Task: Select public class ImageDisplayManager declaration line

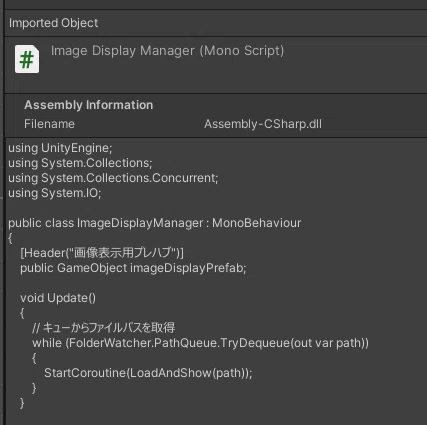Action: click(x=155, y=223)
